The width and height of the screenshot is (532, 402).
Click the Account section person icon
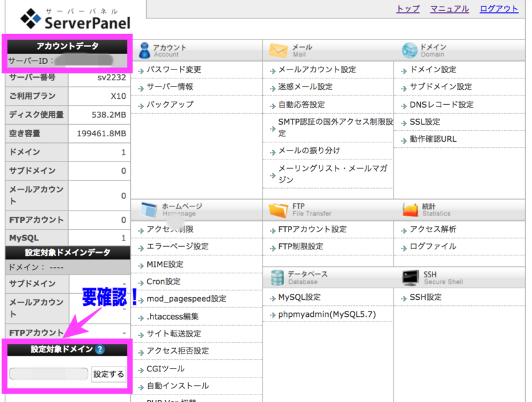click(145, 50)
